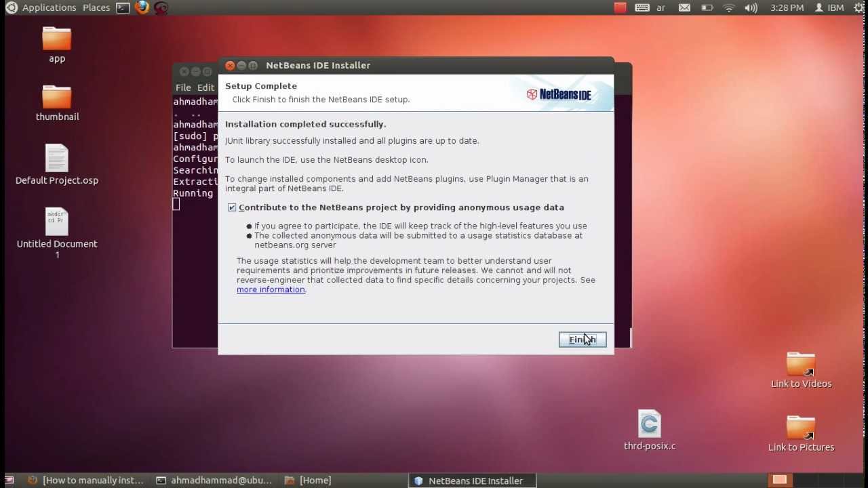The image size is (868, 488).
Task: Select Link to Videos folder
Action: (801, 370)
